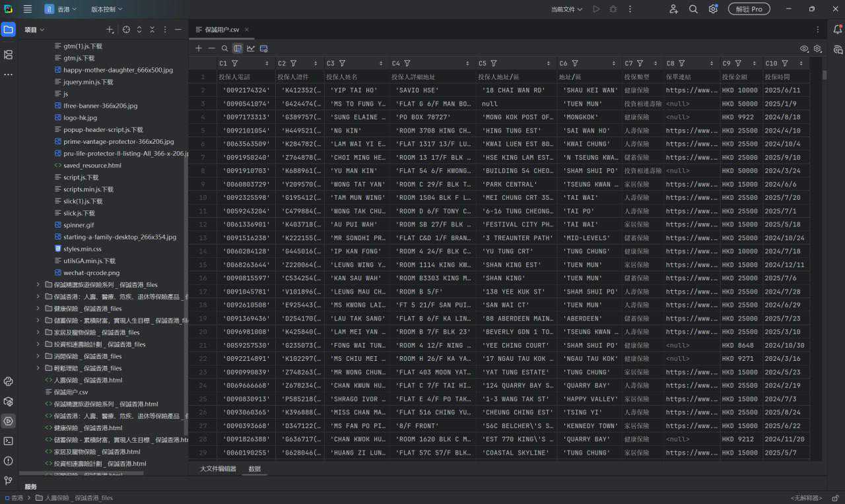Toggle the C10 column filter funnel
This screenshot has width=845, height=504.
tap(785, 63)
